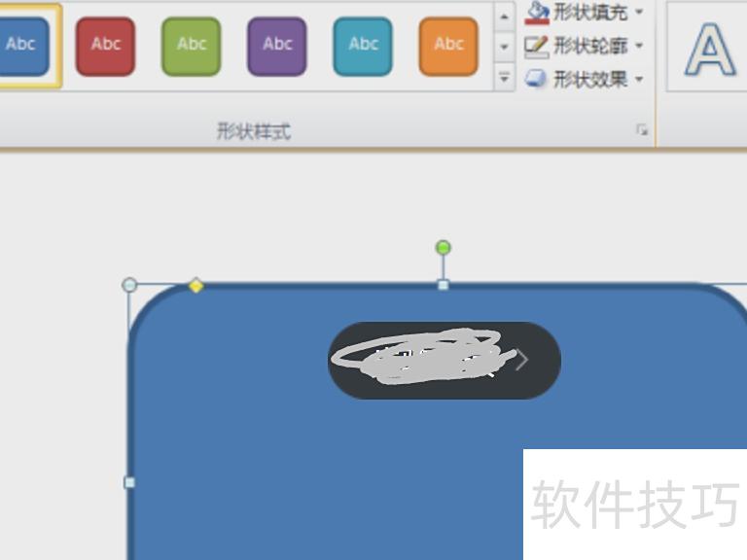Click the top-left corner resize handle
The height and width of the screenshot is (560, 747).
click(x=129, y=285)
